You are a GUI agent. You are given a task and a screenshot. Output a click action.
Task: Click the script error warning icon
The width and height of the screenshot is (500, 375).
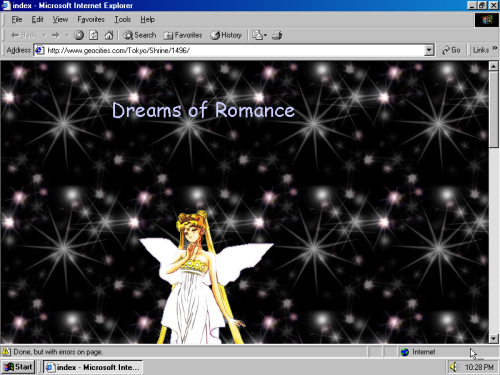6,352
